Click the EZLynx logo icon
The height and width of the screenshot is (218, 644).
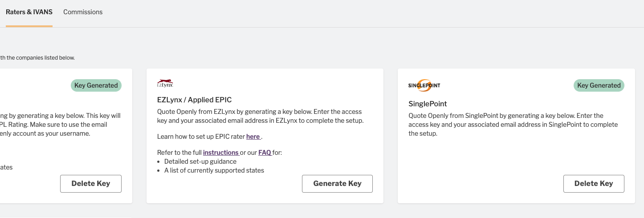(165, 83)
